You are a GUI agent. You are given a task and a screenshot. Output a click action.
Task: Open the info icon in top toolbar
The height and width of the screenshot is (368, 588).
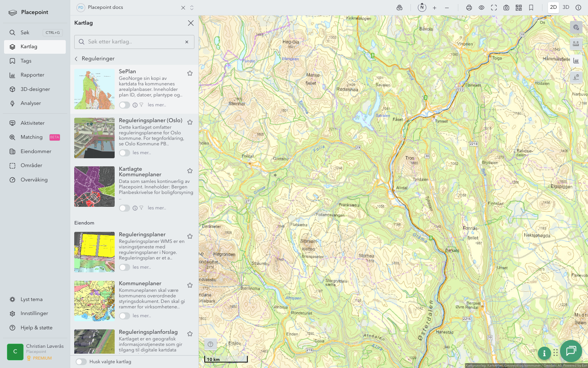(578, 7)
